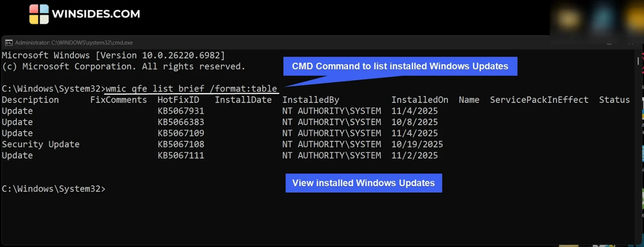Click the 'InstallDate' column header

(x=243, y=100)
